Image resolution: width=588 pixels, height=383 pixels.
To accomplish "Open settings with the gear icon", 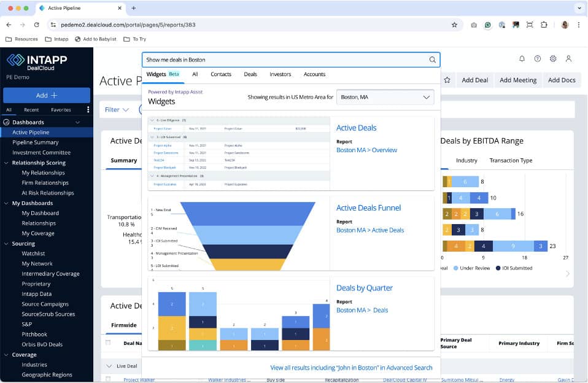I will 553,58.
